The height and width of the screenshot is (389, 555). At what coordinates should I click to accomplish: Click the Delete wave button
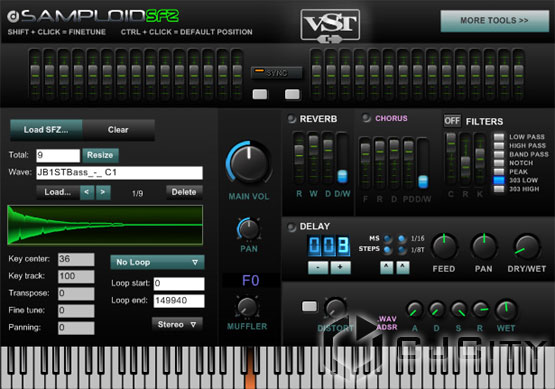tap(184, 192)
